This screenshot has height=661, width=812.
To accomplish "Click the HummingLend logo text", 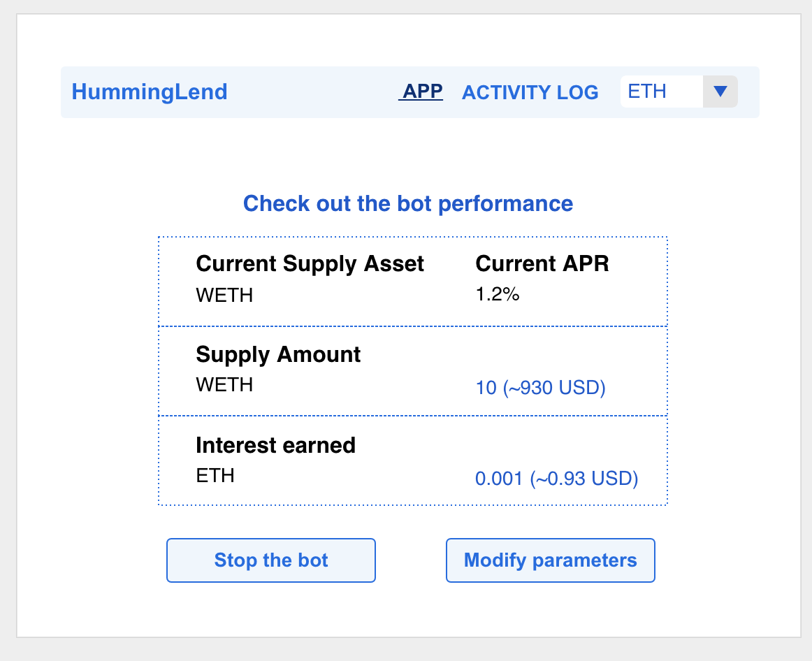I will click(x=150, y=92).
